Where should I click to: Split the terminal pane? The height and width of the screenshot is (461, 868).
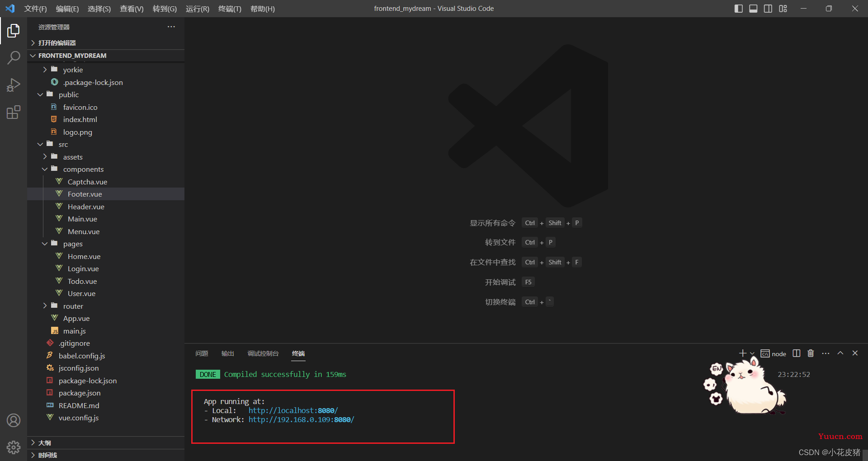(x=797, y=353)
